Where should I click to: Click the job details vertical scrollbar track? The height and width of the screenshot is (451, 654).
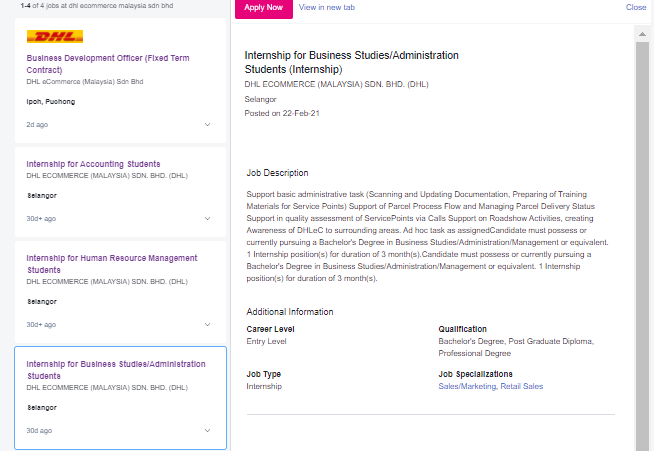642,246
